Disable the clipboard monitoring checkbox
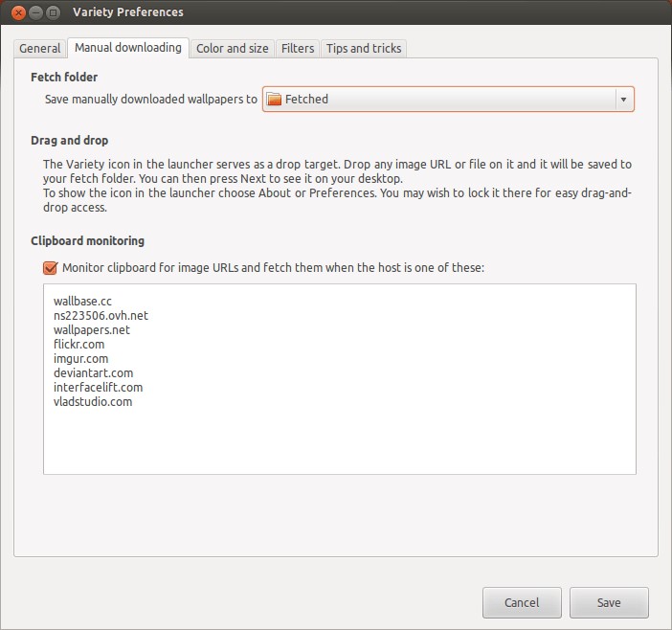 pos(51,268)
